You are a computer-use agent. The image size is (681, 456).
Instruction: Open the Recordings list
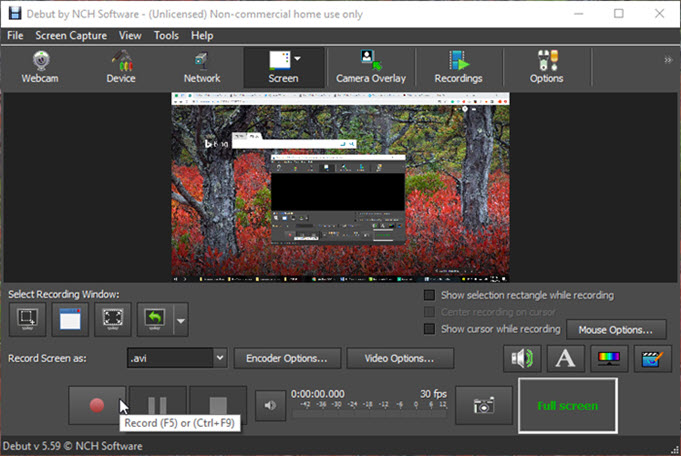[458, 66]
